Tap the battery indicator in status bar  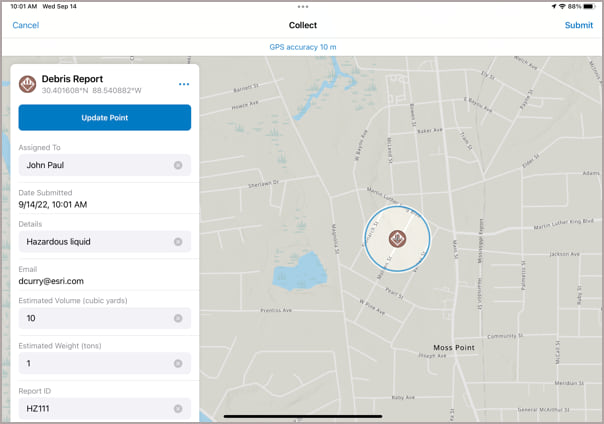click(589, 7)
